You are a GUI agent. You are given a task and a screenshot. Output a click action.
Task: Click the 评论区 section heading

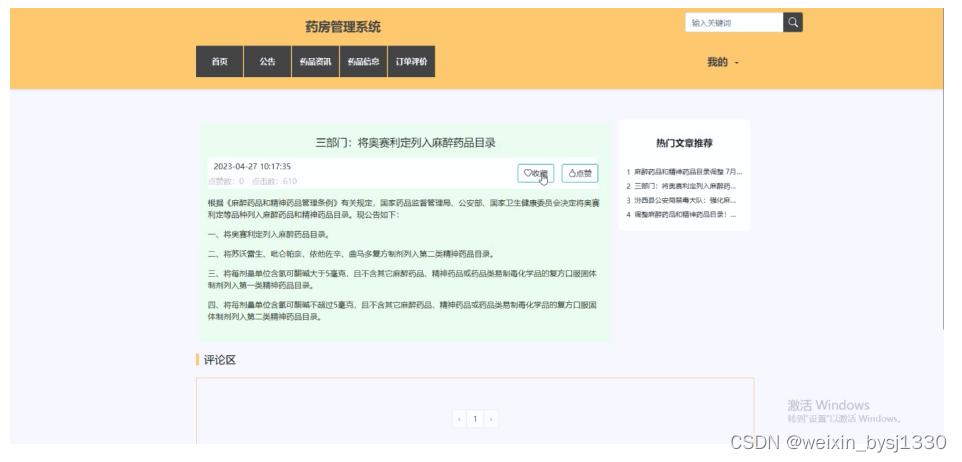220,360
